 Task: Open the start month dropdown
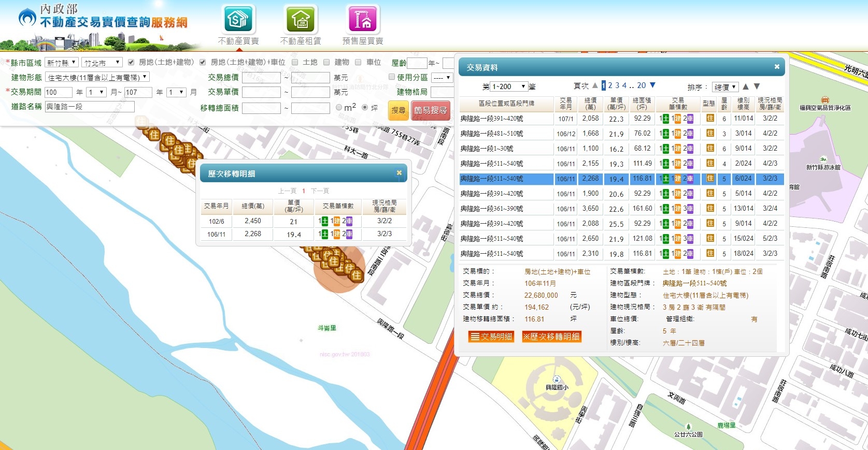(96, 92)
